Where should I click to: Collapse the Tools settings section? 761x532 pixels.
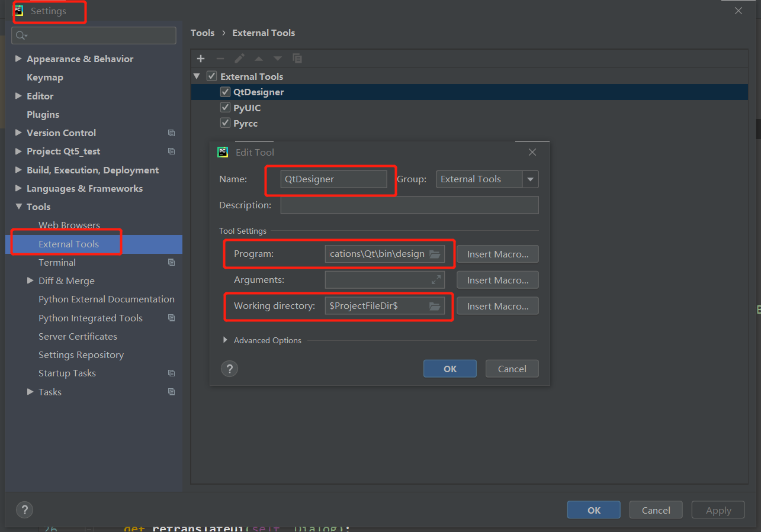point(18,207)
